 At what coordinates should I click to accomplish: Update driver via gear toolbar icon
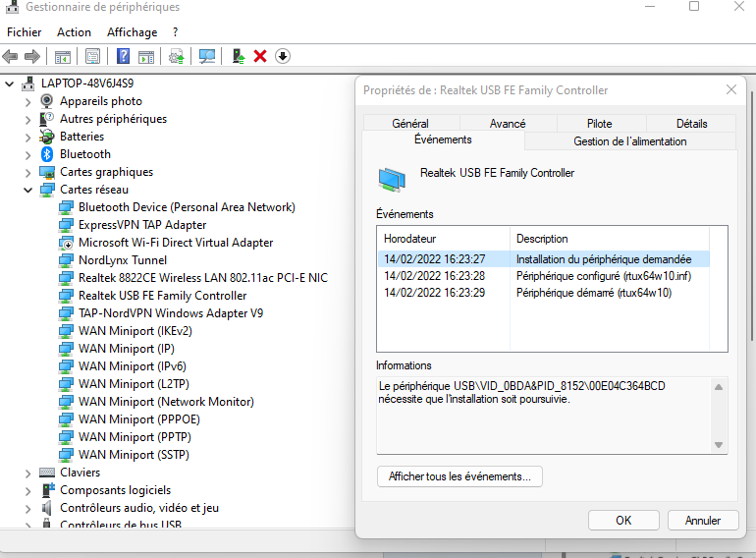pos(177,57)
